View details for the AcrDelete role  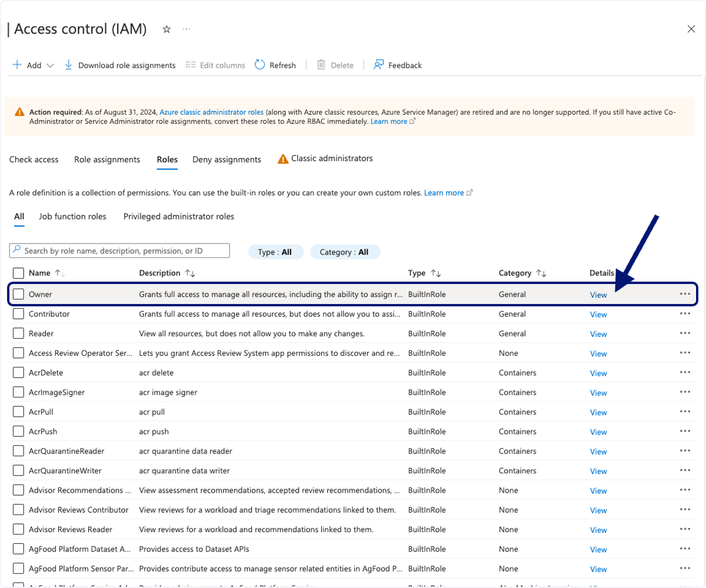(x=598, y=373)
